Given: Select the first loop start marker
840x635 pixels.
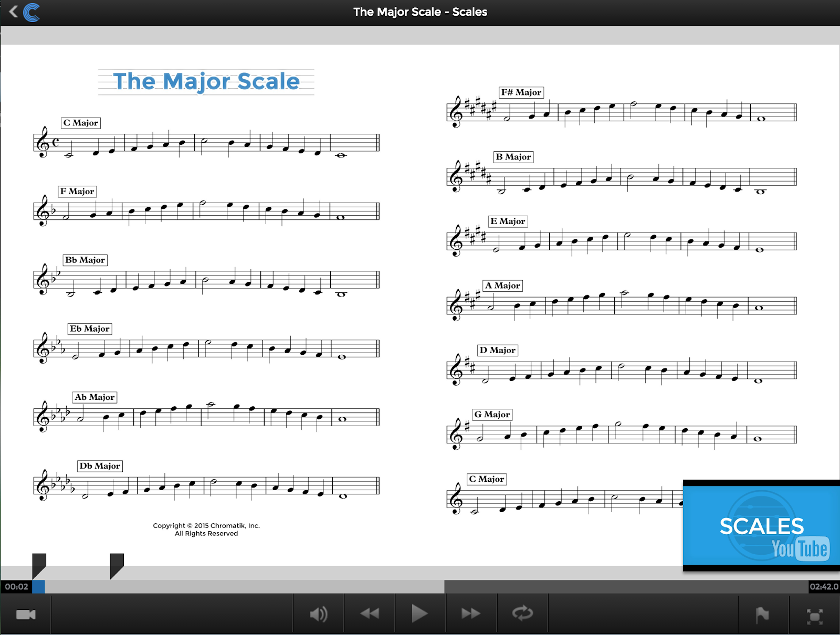Looking at the screenshot, I should (x=39, y=566).
